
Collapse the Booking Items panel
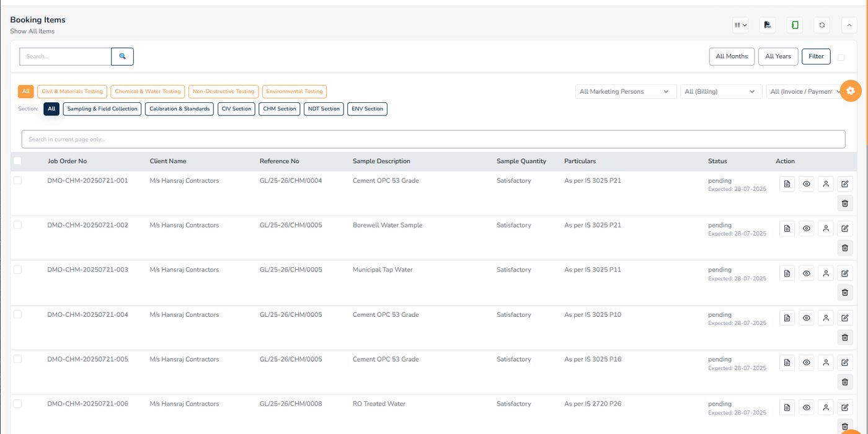click(849, 25)
